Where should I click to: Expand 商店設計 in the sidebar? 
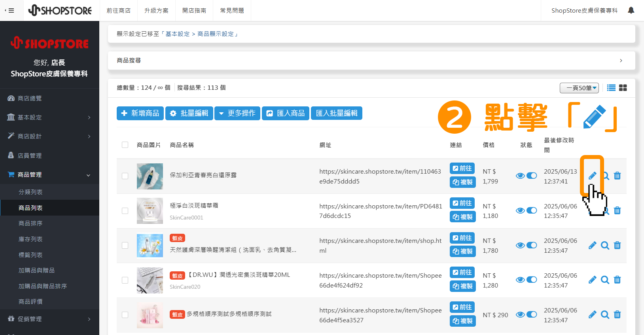(x=49, y=136)
